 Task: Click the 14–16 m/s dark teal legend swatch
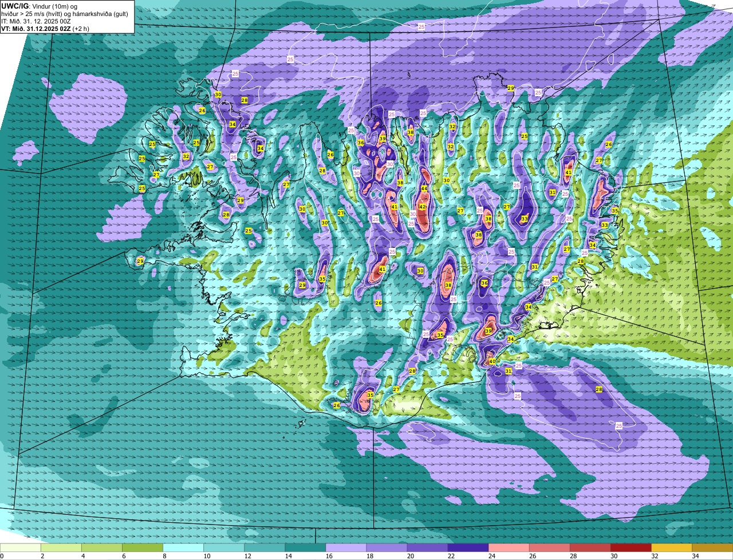pos(305,548)
